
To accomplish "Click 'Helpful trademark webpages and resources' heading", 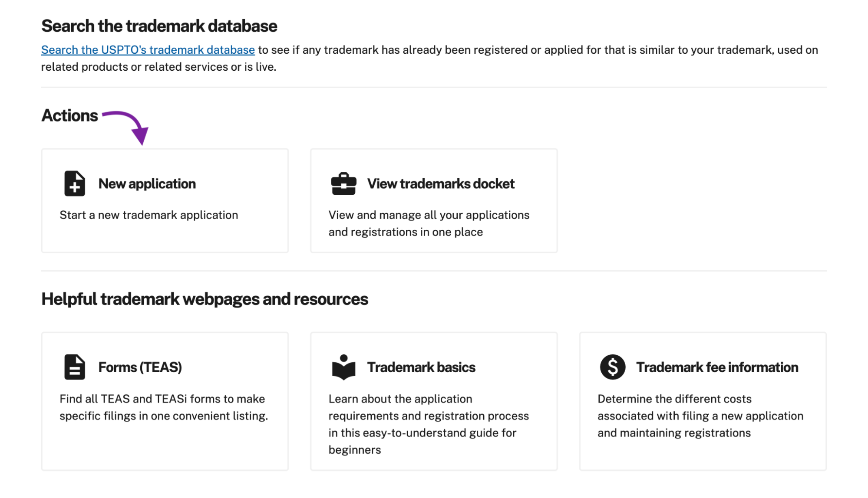I will [205, 299].
